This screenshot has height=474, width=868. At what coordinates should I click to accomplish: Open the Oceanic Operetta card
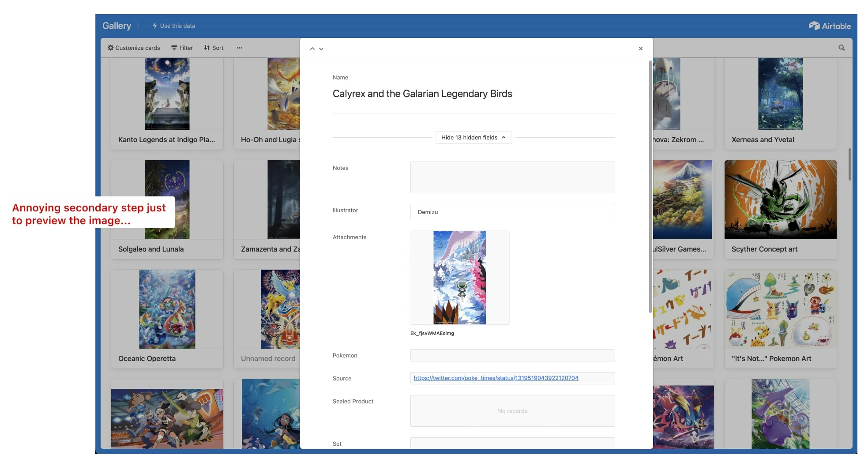click(167, 319)
